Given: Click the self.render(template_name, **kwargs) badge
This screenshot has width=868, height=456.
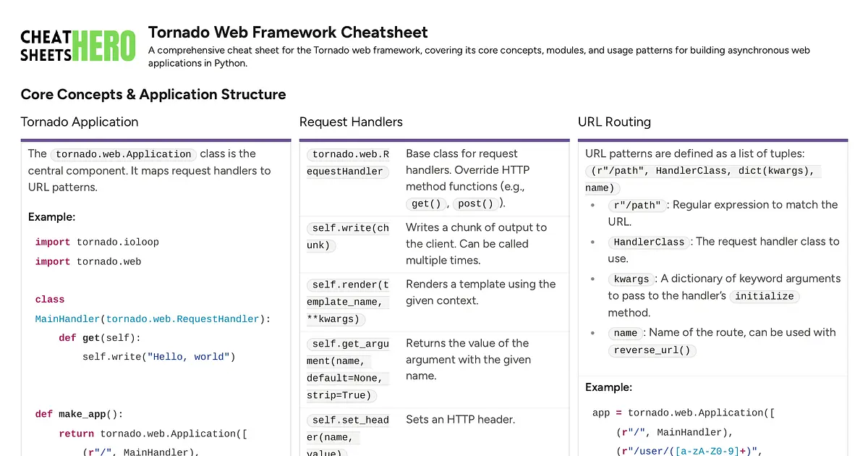Looking at the screenshot, I should (x=349, y=302).
